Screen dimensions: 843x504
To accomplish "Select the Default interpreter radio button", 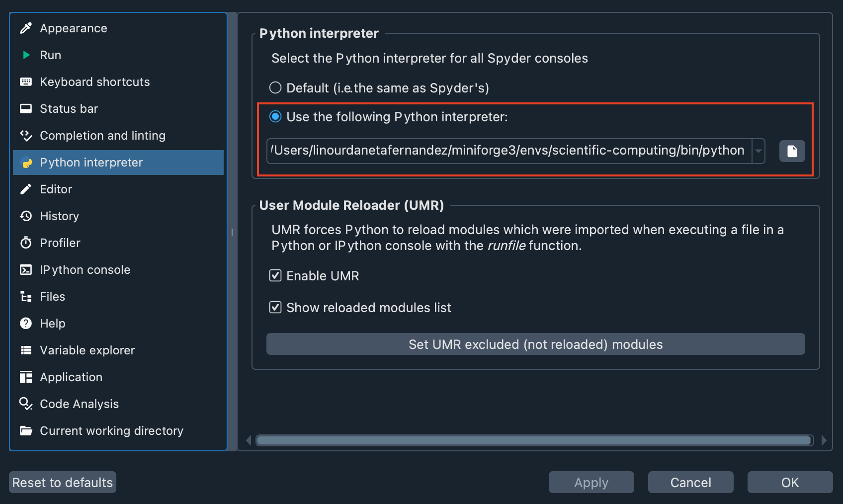I will [275, 87].
